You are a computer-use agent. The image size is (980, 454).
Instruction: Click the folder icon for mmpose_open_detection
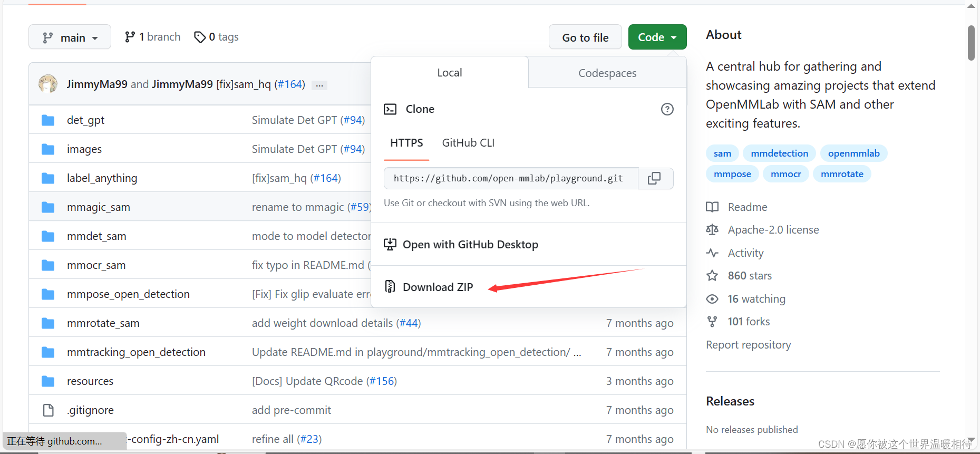tap(48, 294)
